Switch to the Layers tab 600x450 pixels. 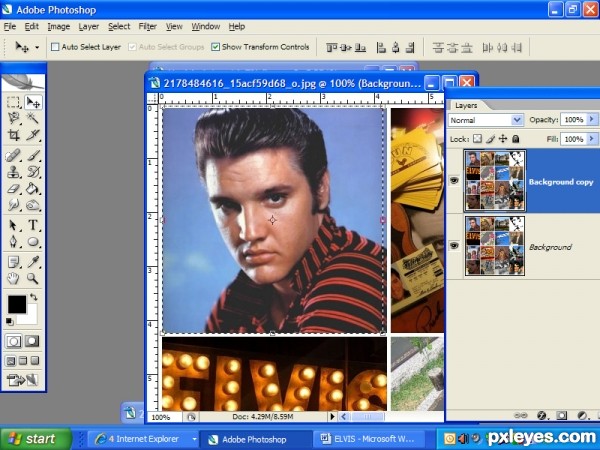tap(466, 105)
